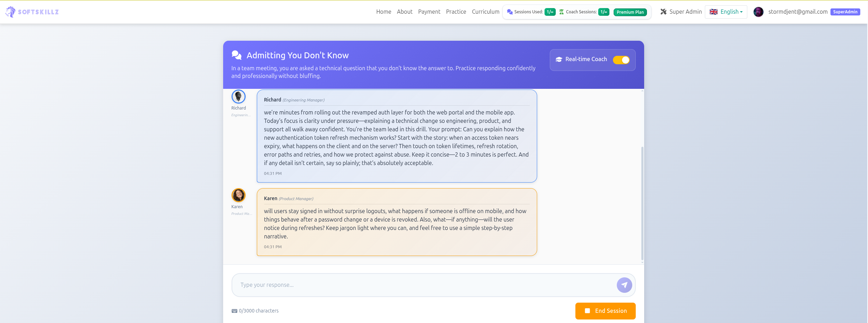868x323 pixels.
Task: Click the Coach Sessions 1/∞ badge
Action: (x=603, y=12)
